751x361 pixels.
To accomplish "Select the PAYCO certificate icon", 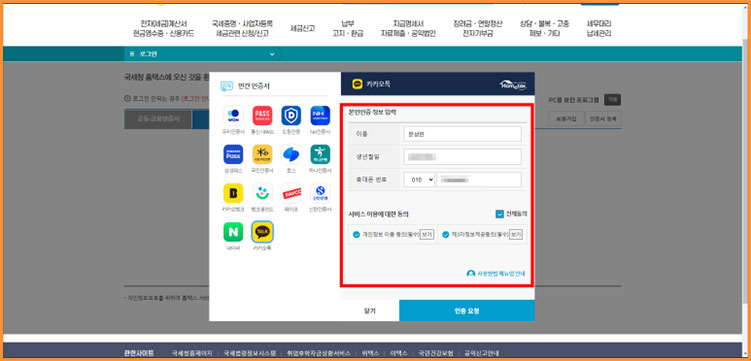I will pos(291,193).
